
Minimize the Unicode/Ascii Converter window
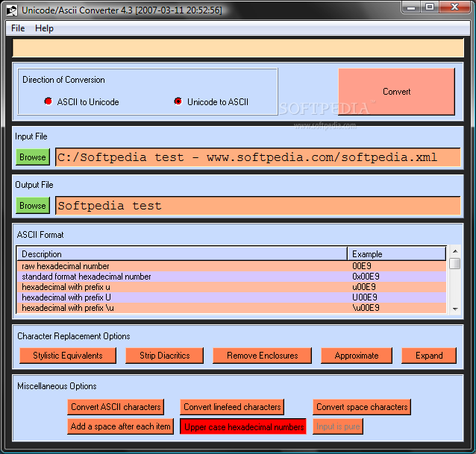tap(411, 7)
